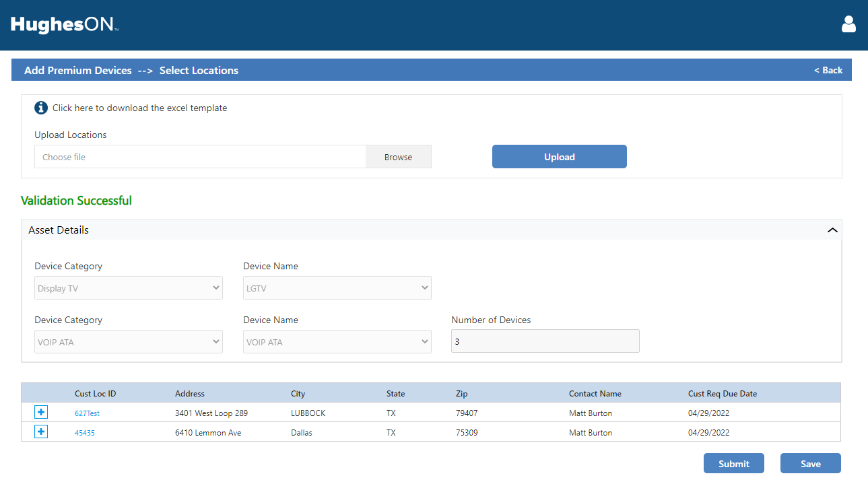
Task: Open the 627Test location ID link
Action: coord(87,413)
